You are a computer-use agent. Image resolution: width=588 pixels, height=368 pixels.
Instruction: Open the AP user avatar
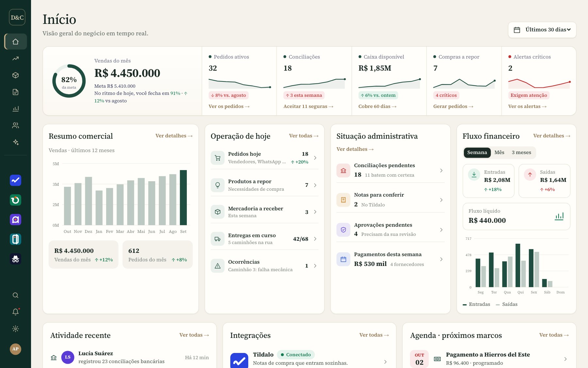[15, 349]
